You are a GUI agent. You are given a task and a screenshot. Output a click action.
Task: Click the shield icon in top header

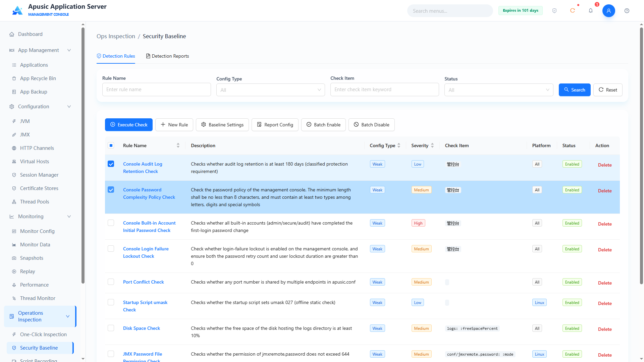554,11
